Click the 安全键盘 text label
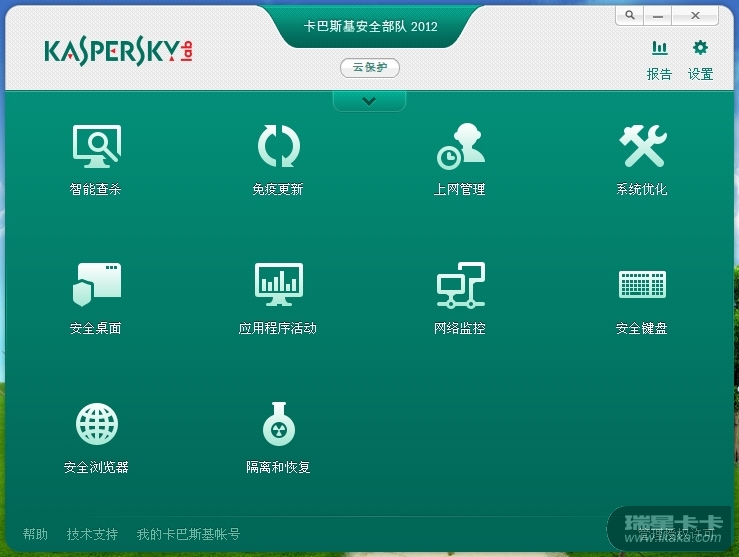This screenshot has width=739, height=557. pos(642,328)
